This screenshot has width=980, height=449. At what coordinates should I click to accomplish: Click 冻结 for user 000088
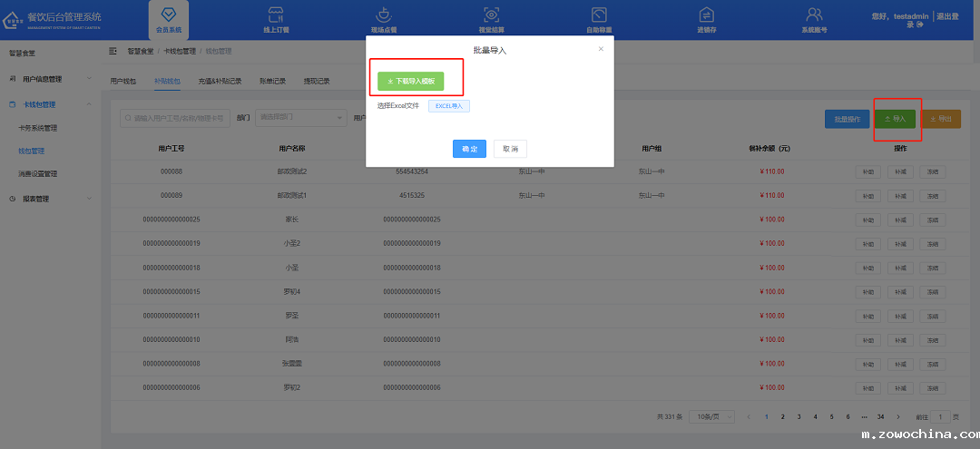click(933, 172)
